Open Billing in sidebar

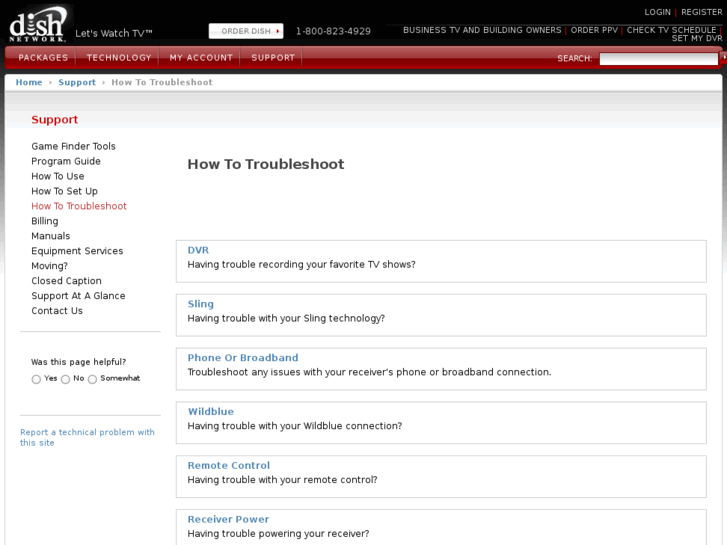(45, 221)
